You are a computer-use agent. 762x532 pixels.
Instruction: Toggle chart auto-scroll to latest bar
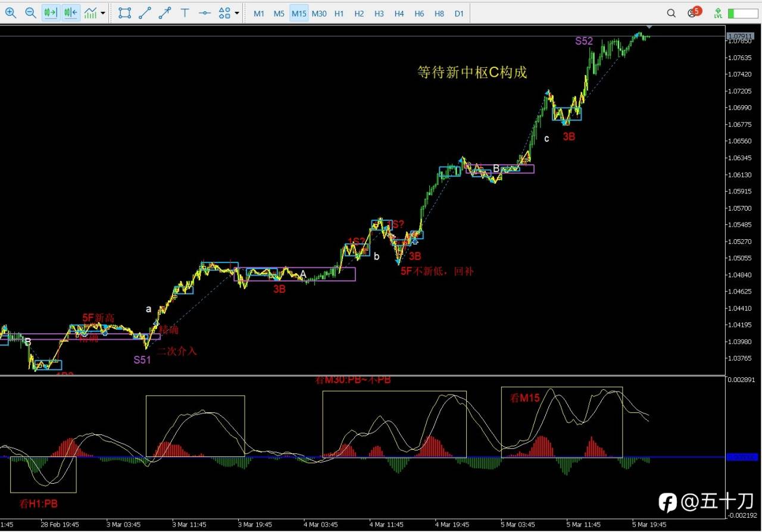pyautogui.click(x=51, y=12)
